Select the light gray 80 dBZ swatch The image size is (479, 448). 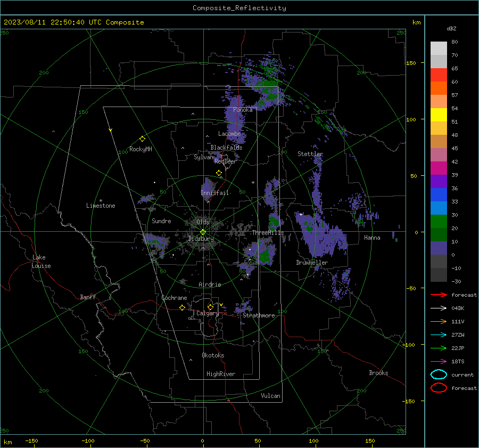(x=439, y=48)
